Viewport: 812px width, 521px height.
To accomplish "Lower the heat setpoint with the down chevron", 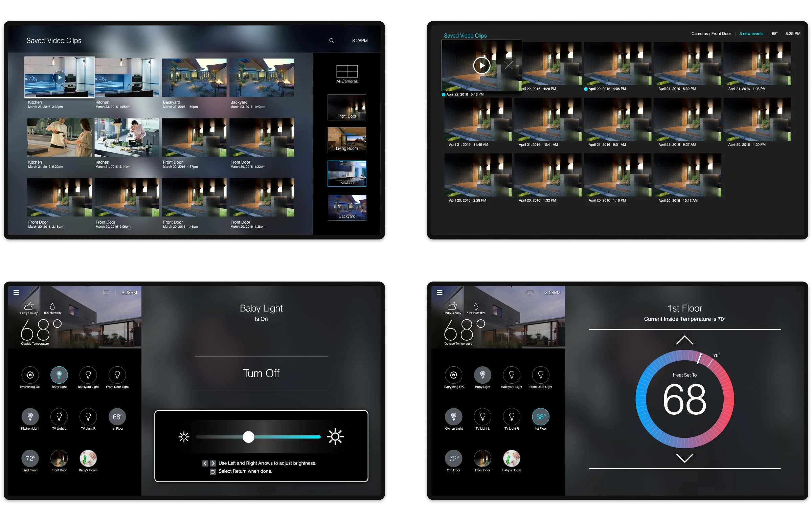I will click(x=684, y=458).
